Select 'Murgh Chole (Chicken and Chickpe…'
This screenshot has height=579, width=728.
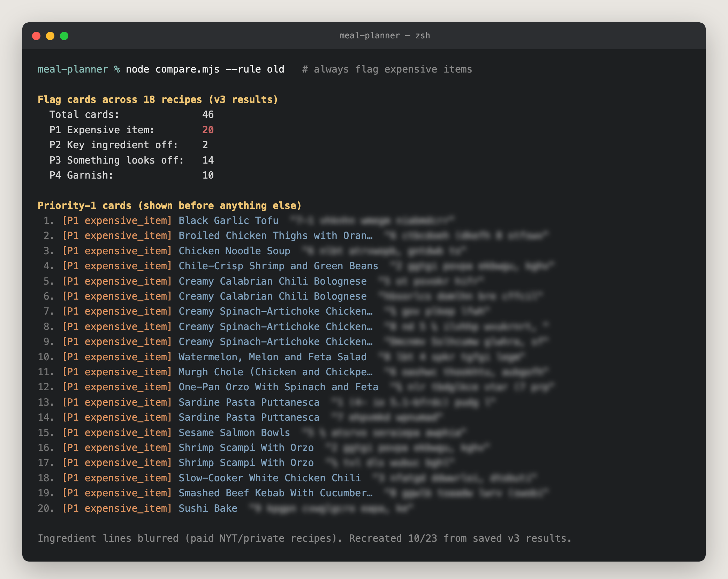(275, 372)
